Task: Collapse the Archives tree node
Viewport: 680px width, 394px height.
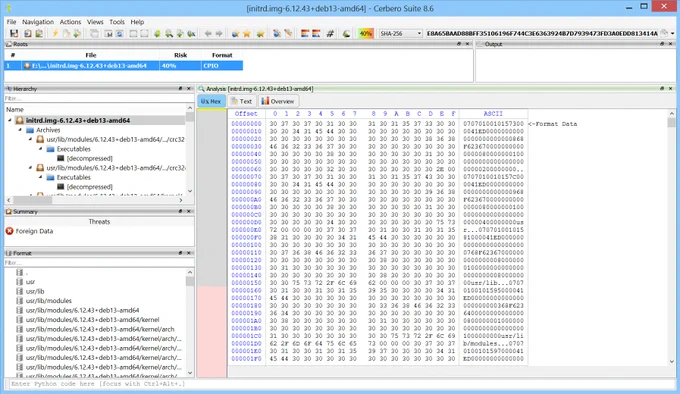Action: (20, 130)
